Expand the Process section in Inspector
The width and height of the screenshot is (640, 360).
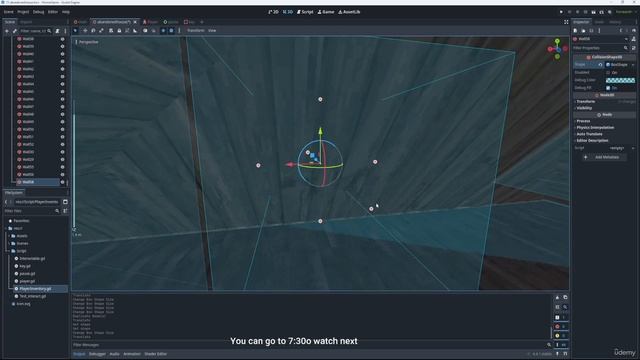(583, 121)
